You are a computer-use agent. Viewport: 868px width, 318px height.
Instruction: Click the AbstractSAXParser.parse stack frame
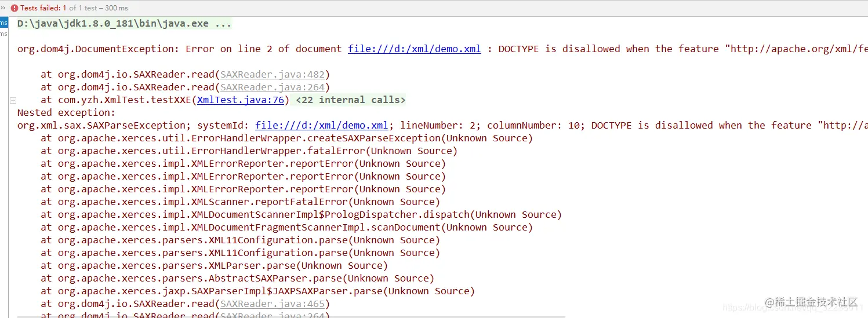click(237, 278)
